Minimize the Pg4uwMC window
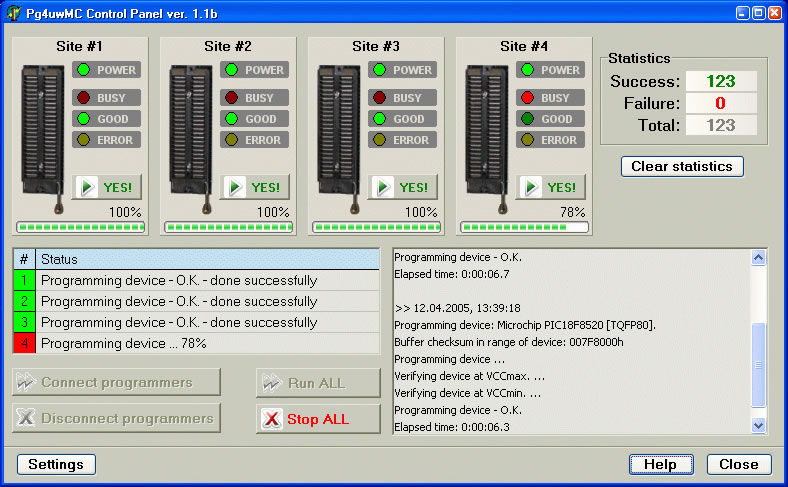This screenshot has width=788, height=487. (x=742, y=13)
